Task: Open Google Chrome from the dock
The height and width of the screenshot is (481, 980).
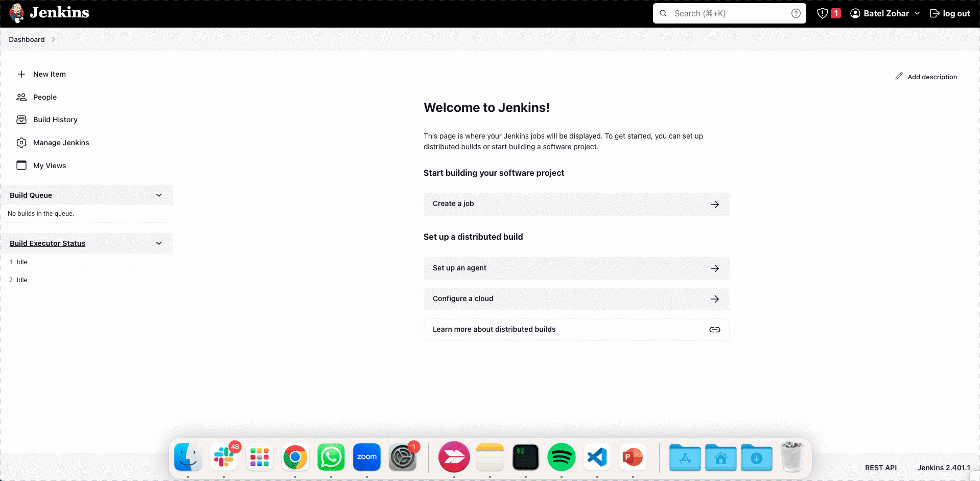Action: [295, 457]
